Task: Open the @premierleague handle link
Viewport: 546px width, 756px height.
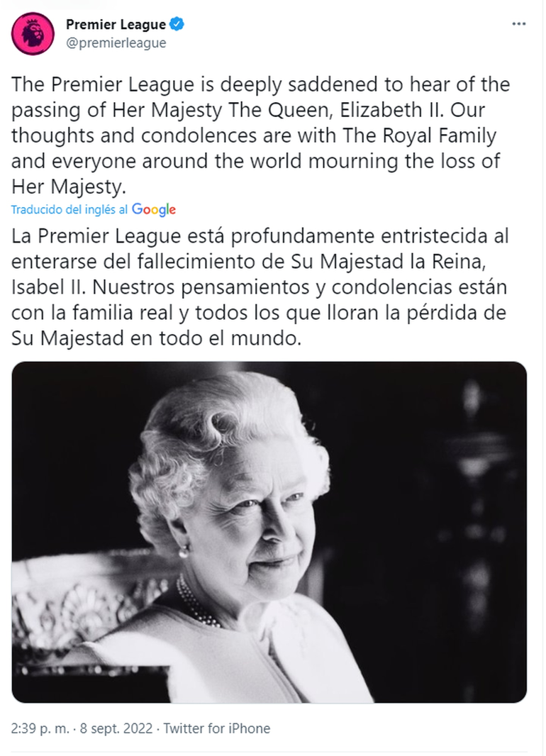Action: pos(116,43)
